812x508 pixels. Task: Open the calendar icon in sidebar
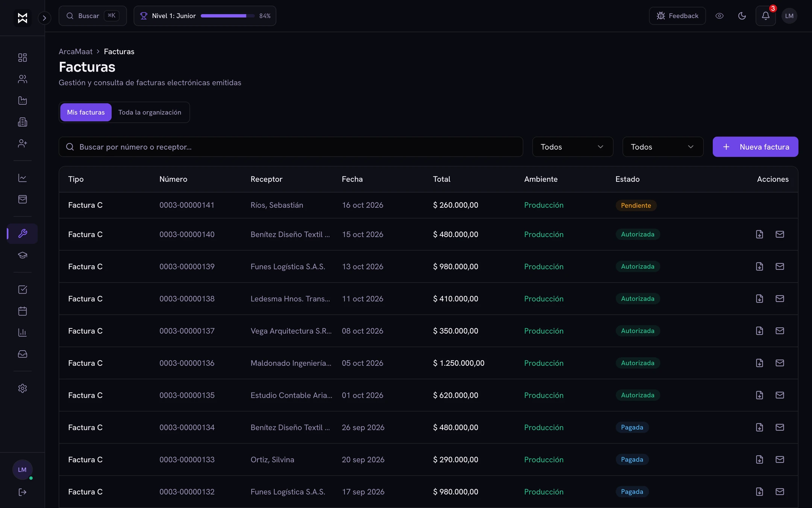pos(23,311)
